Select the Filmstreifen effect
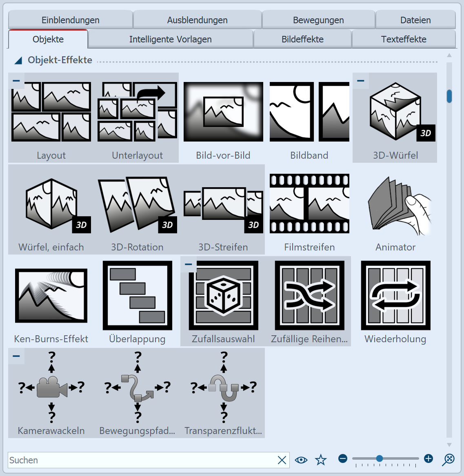Viewport: 464px width, 476px height. (309, 204)
